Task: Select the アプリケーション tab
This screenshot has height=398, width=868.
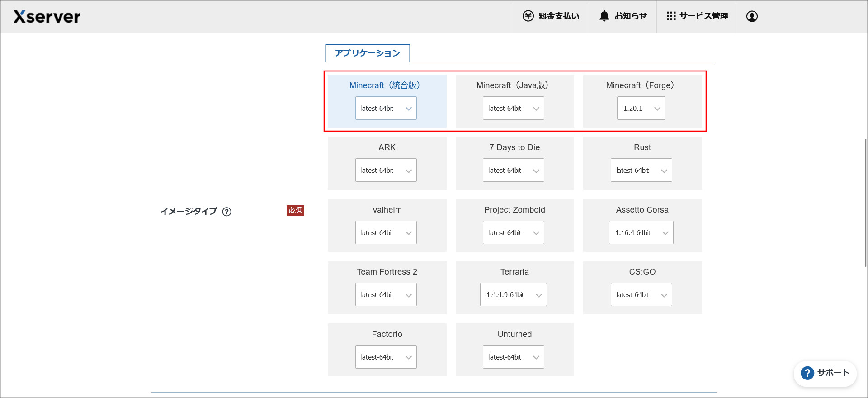Action: tap(368, 53)
